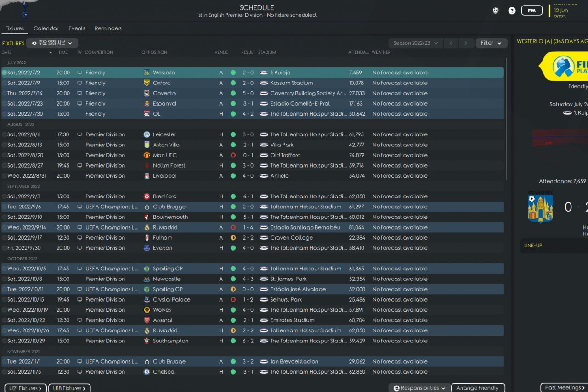588x392 pixels.
Task: Click Arsenal club badge
Action: 147,320
